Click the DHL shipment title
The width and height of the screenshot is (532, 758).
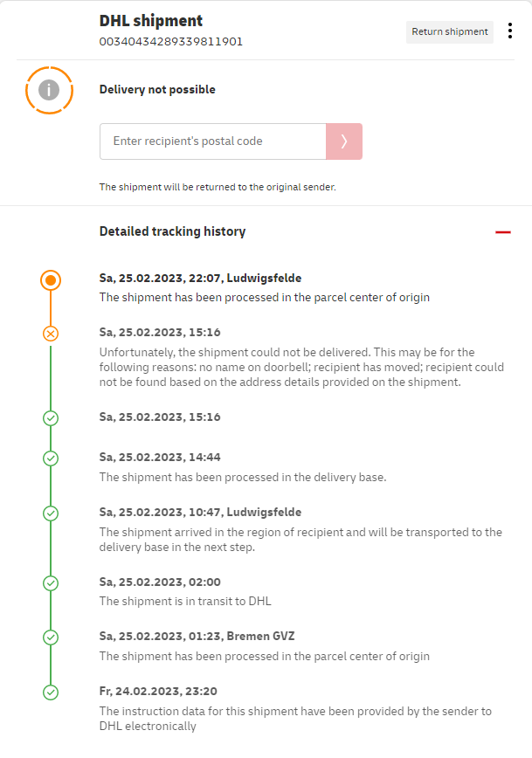coord(150,21)
